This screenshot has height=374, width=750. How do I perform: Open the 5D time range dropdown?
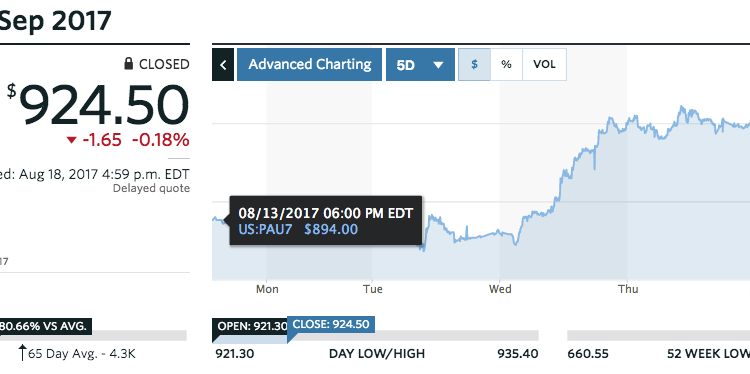coord(420,65)
